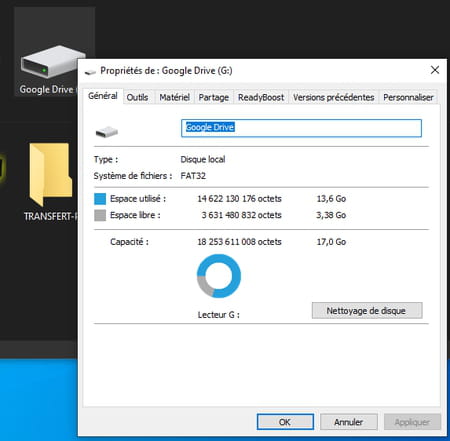The width and height of the screenshot is (450, 441).
Task: Click the "Lecteur G :" label
Action: (219, 315)
